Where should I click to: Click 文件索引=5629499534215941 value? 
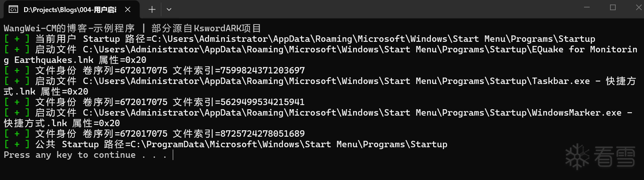click(239, 102)
